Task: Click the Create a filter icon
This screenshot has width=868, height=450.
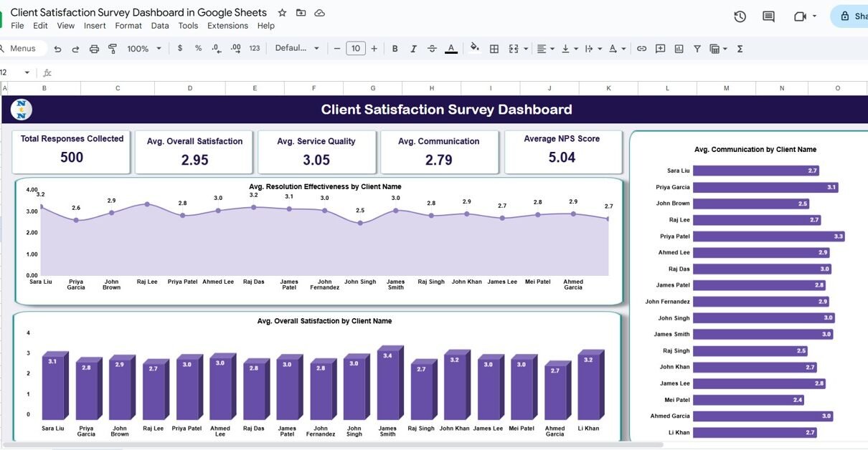Action: [x=697, y=49]
